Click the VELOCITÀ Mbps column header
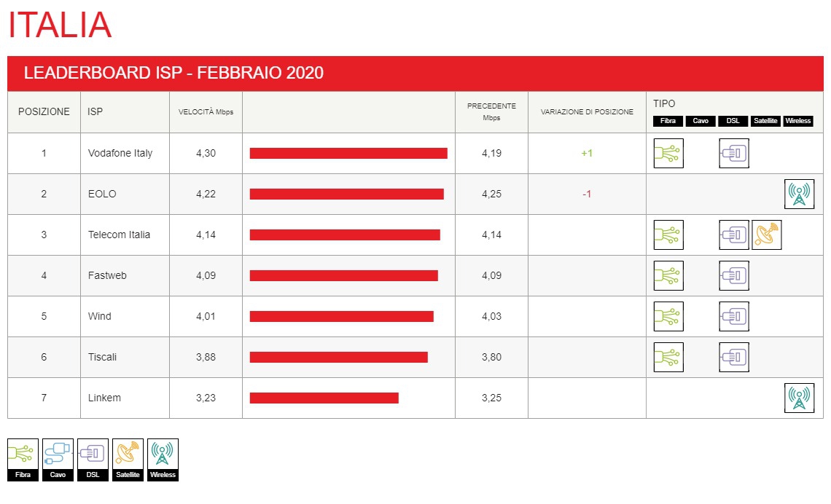The width and height of the screenshot is (831, 504). pyautogui.click(x=206, y=111)
